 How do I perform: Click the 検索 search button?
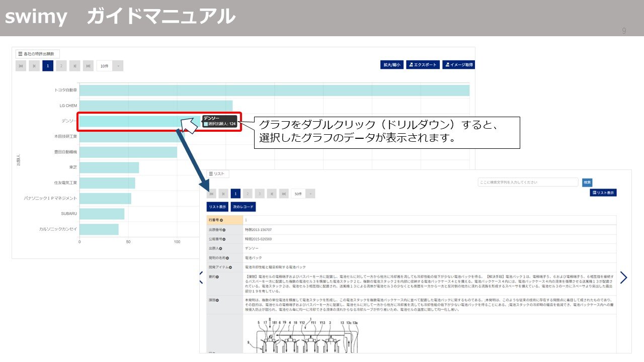coord(587,182)
